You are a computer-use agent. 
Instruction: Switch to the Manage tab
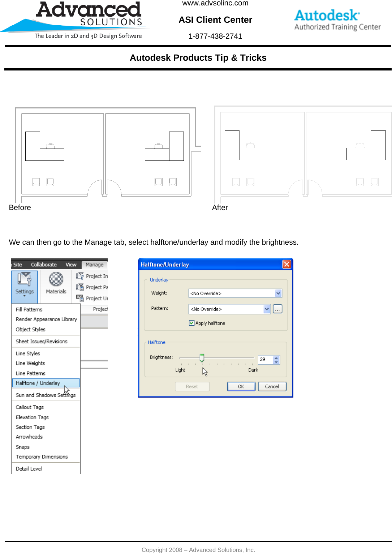click(94, 265)
